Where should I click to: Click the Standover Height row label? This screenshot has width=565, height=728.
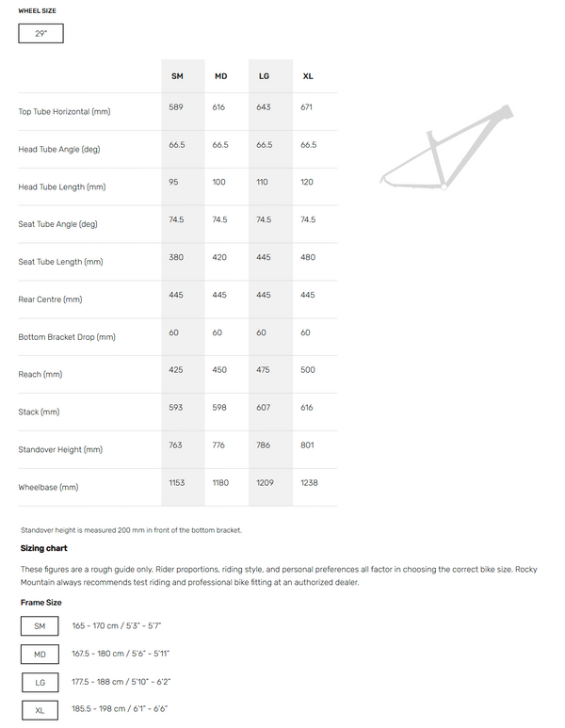(x=60, y=450)
